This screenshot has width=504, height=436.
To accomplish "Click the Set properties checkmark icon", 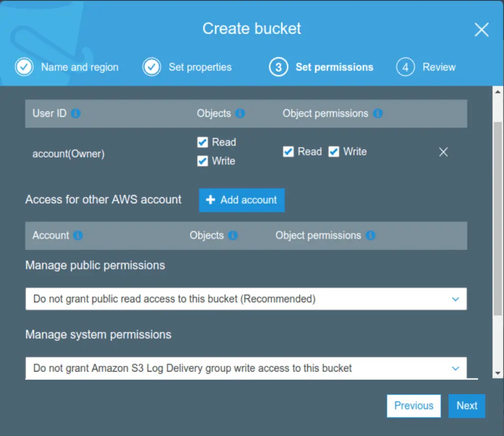I will [152, 67].
